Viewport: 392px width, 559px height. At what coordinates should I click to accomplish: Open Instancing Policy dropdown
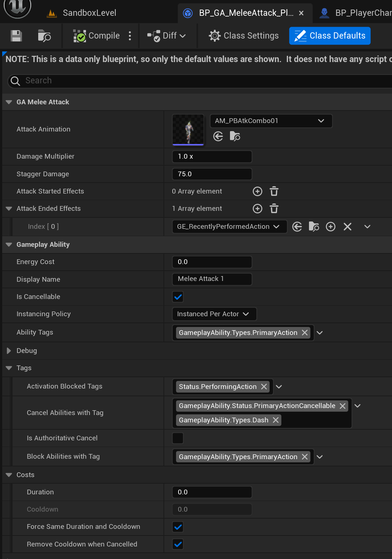pyautogui.click(x=214, y=314)
